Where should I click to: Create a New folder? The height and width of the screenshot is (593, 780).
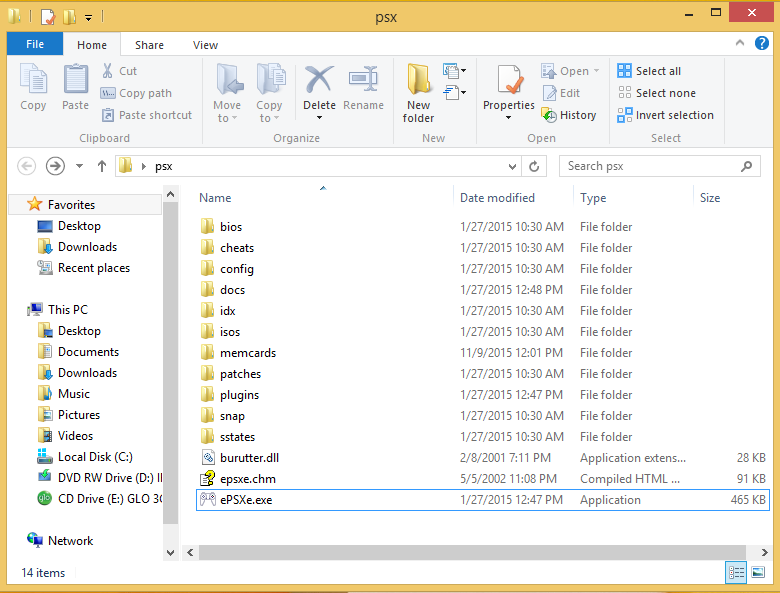click(418, 93)
